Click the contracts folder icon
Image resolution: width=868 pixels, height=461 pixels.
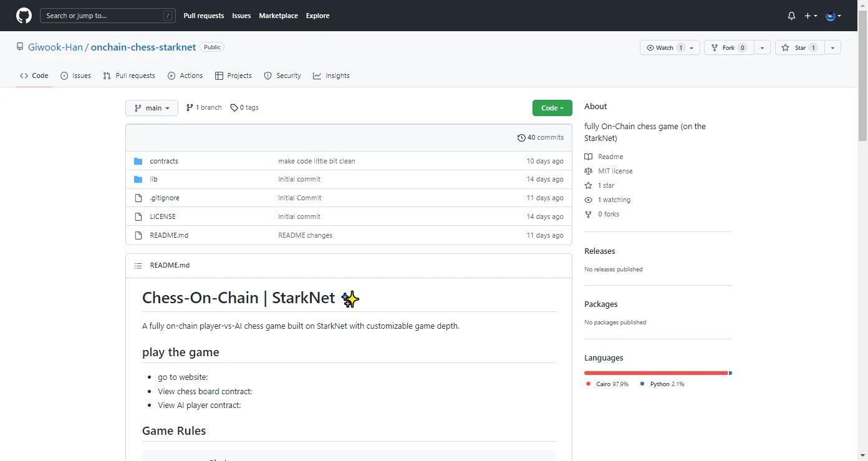(x=138, y=161)
